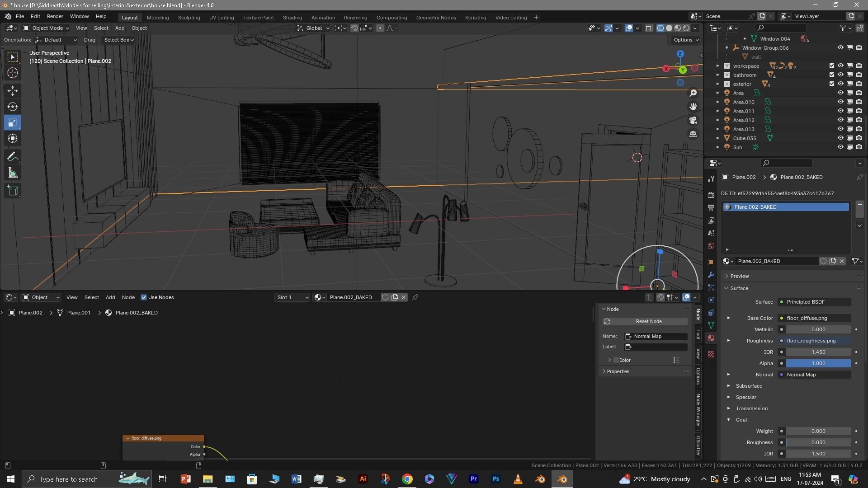Viewport: 868px width, 488px height.
Task: Toggle camera view icon in viewport
Action: click(x=693, y=120)
